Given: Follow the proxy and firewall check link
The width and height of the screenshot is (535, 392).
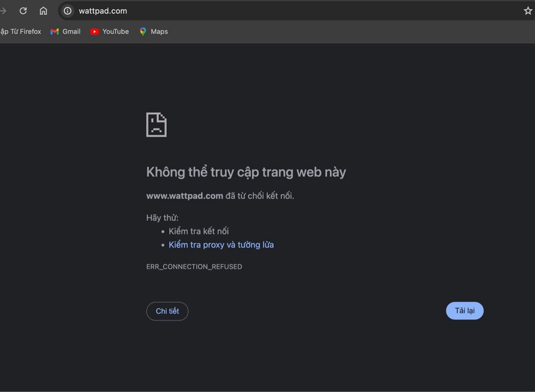Looking at the screenshot, I should coord(221,245).
